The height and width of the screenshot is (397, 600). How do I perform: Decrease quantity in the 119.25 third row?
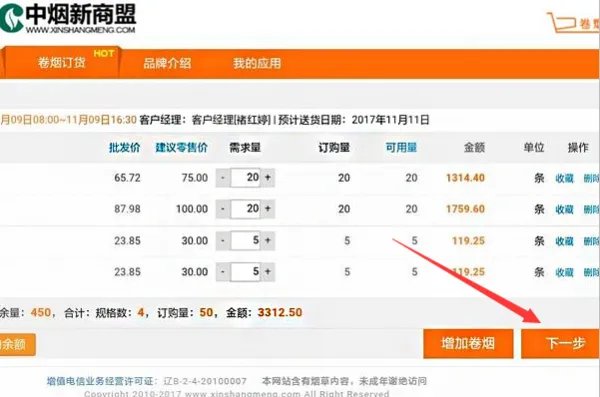[223, 241]
